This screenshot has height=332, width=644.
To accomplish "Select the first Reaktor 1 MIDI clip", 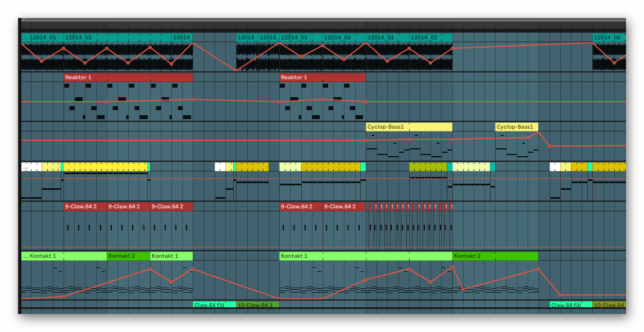I will click(x=128, y=78).
